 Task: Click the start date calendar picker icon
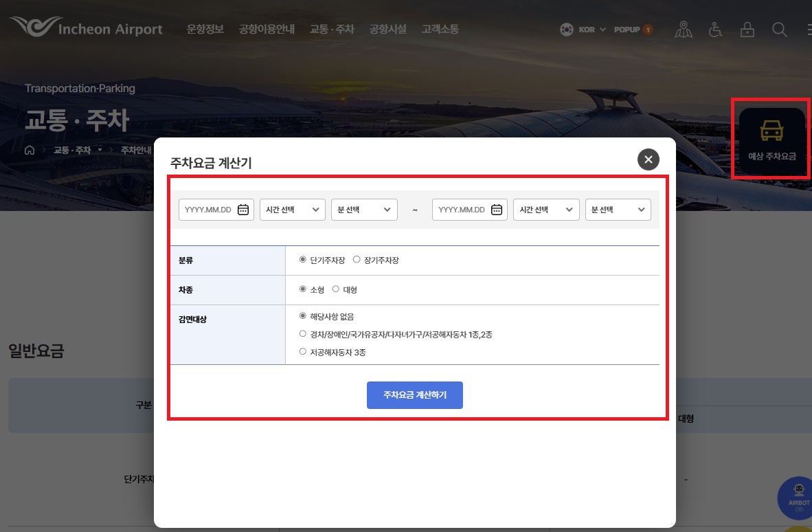click(x=243, y=210)
